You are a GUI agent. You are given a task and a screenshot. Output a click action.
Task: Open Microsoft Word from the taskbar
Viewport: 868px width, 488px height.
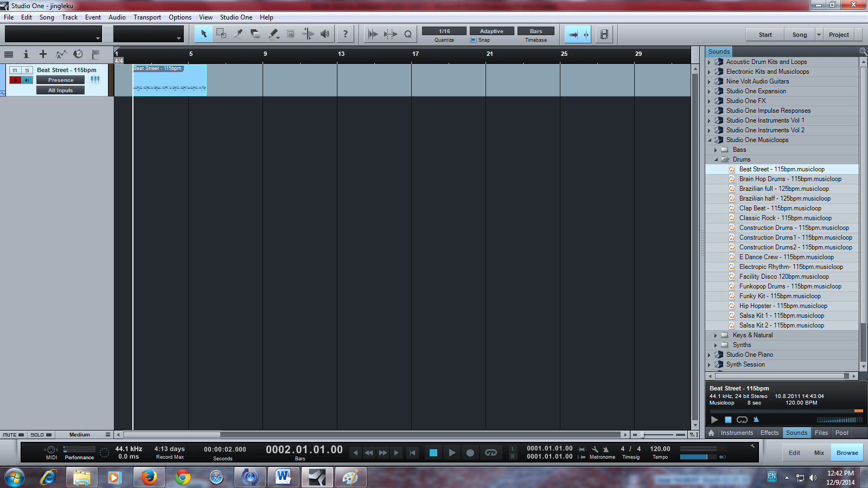point(283,477)
